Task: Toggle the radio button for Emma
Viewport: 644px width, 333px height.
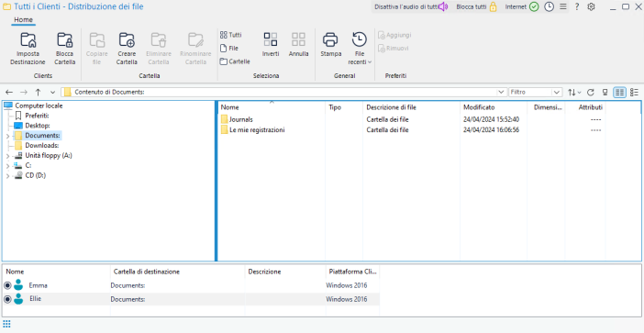Action: tap(7, 285)
